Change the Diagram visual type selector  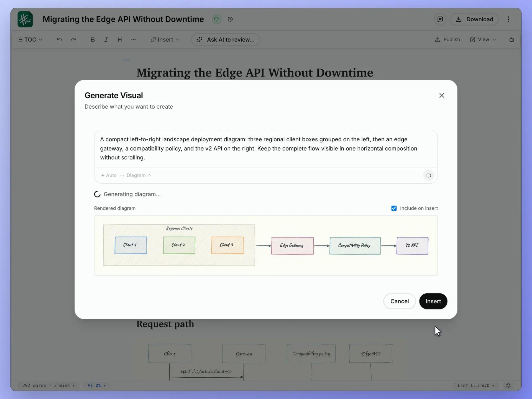[139, 175]
